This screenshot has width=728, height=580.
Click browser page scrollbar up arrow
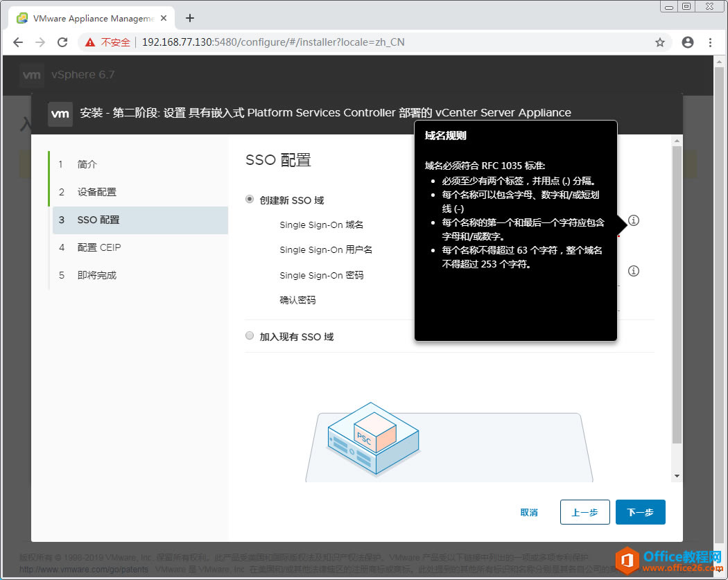[719, 61]
